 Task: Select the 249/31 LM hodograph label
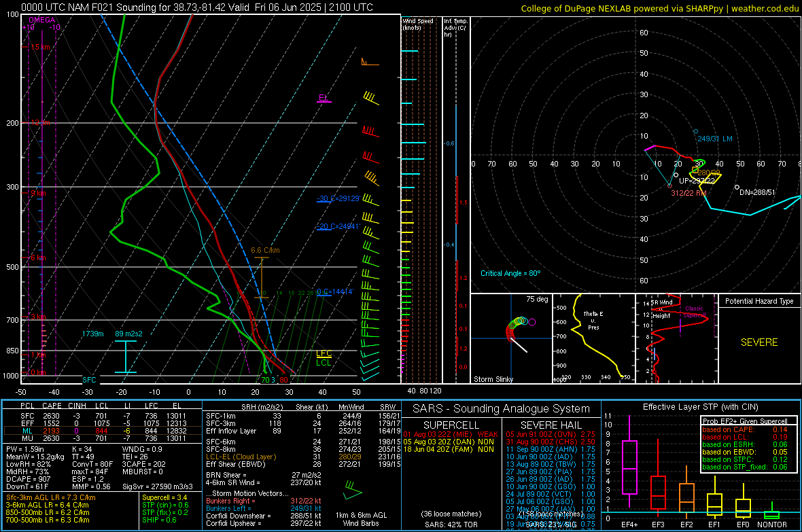click(715, 139)
